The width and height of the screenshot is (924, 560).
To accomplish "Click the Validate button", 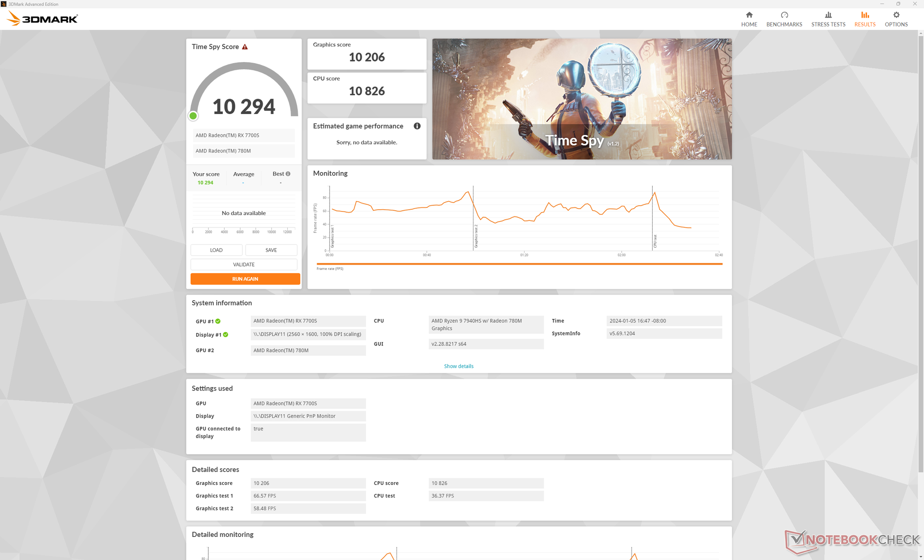I will pos(244,265).
